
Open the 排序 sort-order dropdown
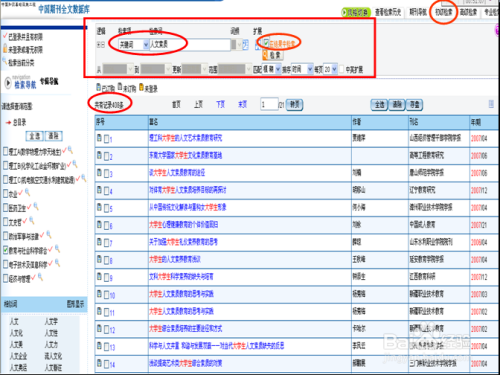(x=310, y=69)
